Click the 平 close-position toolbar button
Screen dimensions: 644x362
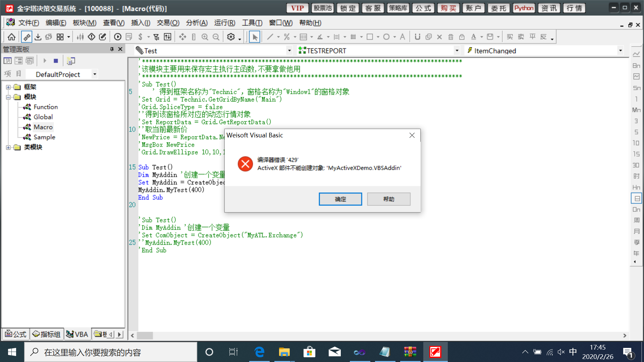pyautogui.click(x=532, y=37)
